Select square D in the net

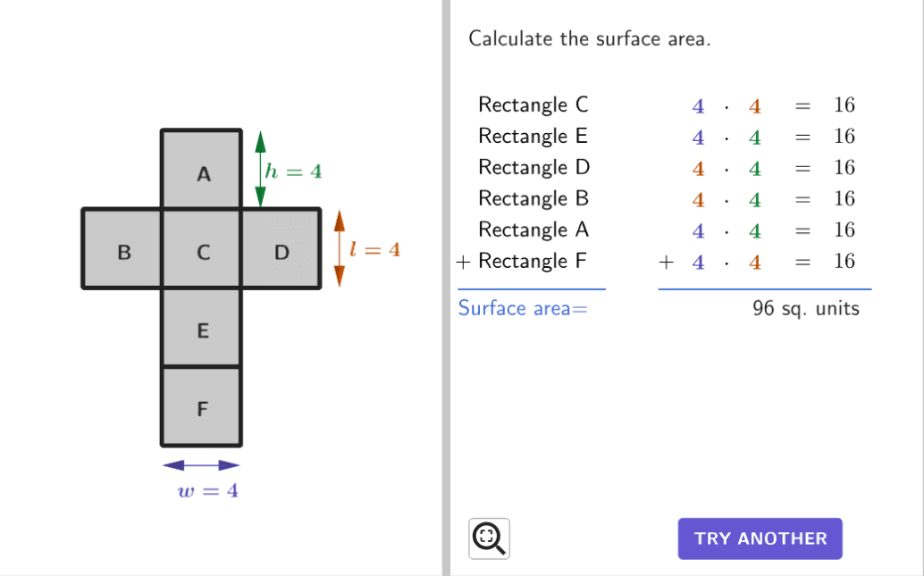click(281, 249)
